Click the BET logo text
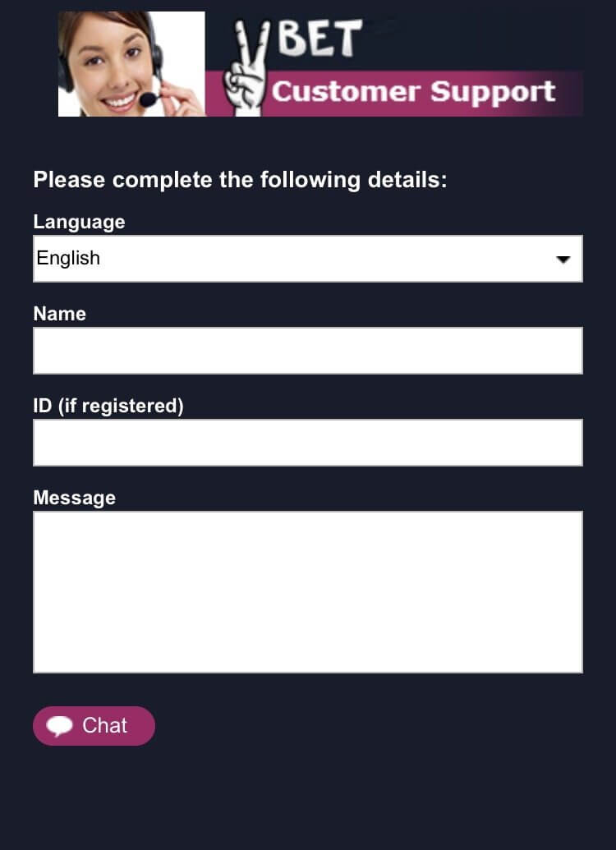616x850 pixels. [319, 38]
